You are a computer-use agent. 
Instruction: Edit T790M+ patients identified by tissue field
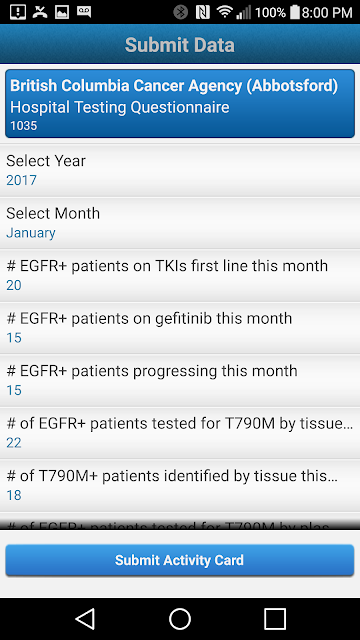[180, 485]
